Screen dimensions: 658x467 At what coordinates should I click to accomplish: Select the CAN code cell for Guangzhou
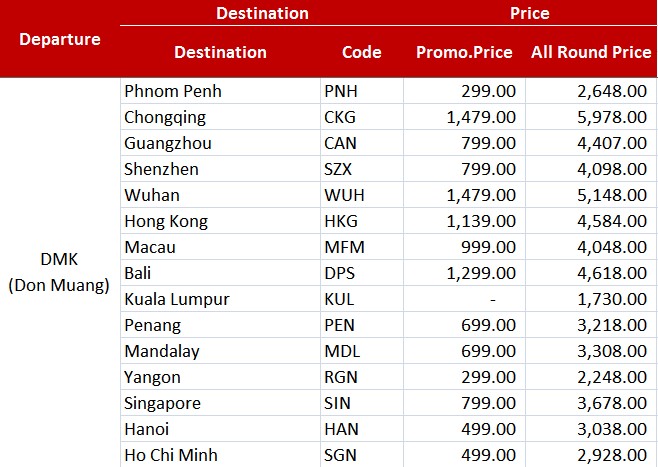coord(362,143)
